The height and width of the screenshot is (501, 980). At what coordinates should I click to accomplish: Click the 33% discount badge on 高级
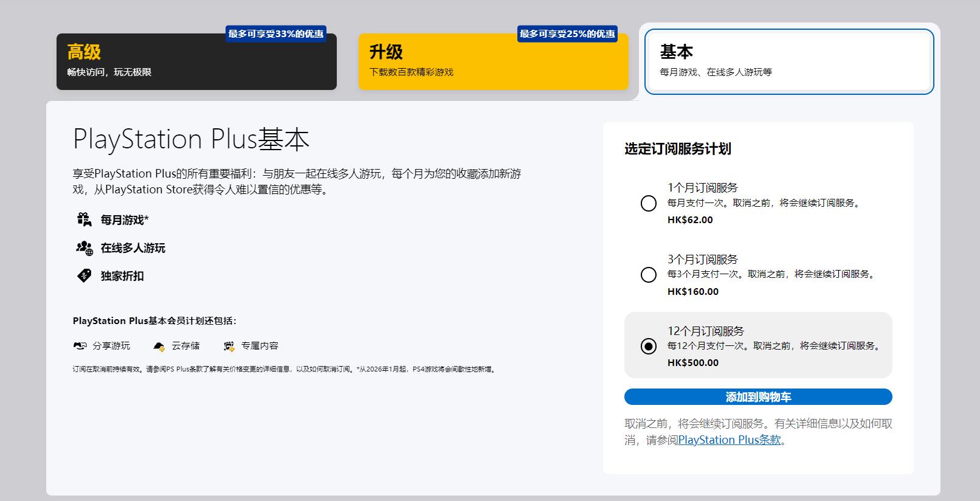click(x=276, y=34)
